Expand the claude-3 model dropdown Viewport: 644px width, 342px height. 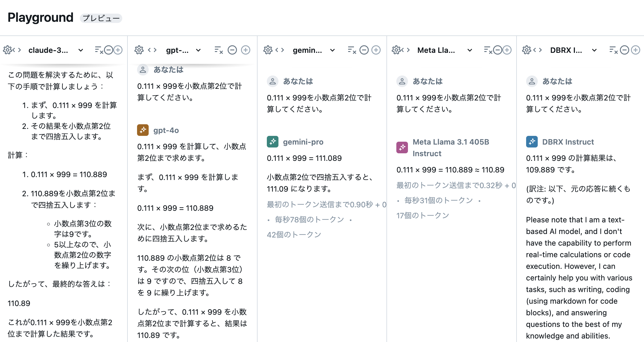[x=81, y=50]
